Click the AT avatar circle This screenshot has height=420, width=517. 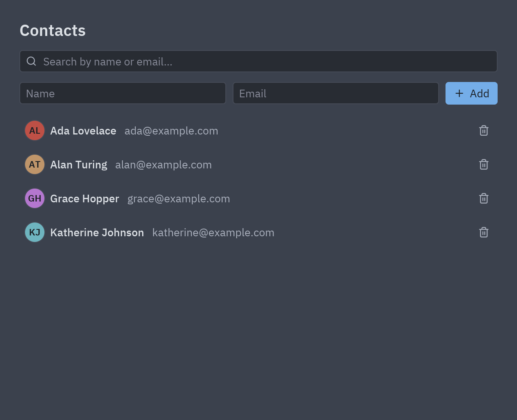pyautogui.click(x=35, y=164)
